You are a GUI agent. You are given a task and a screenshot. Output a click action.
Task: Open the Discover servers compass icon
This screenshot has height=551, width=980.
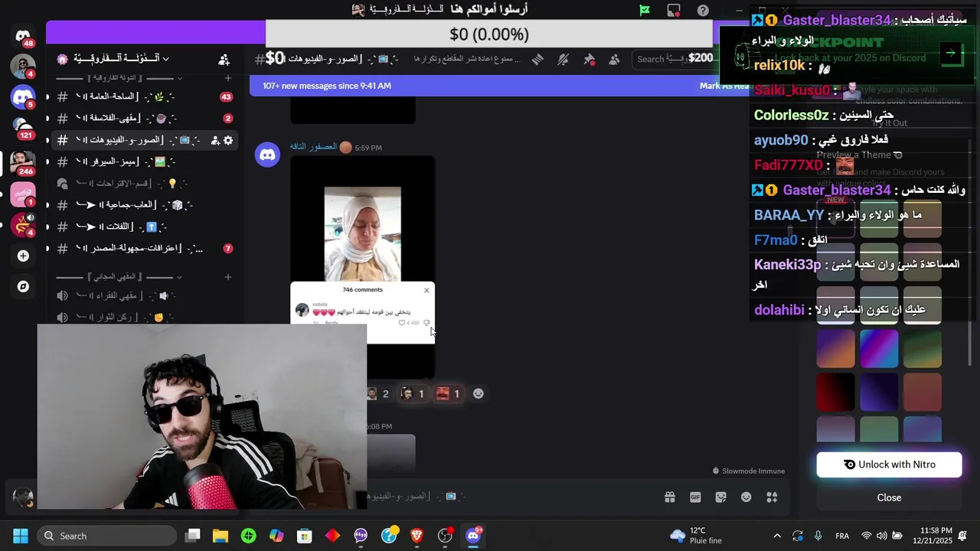pyautogui.click(x=23, y=286)
